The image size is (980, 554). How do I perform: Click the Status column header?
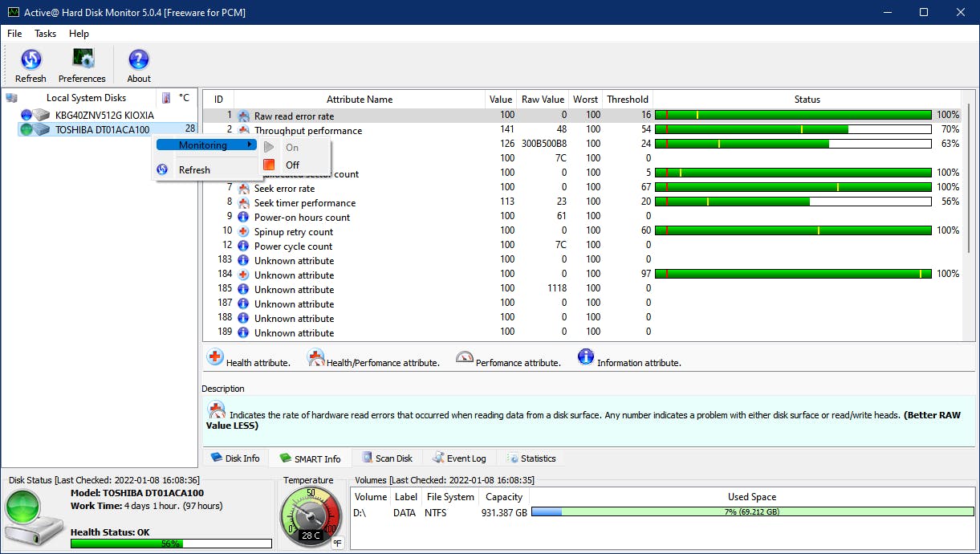click(807, 100)
